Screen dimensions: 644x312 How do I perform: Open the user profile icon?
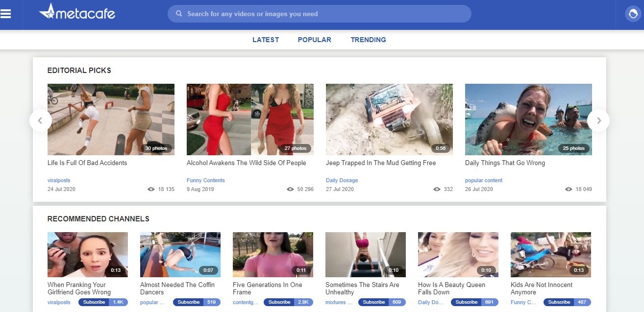pyautogui.click(x=632, y=14)
